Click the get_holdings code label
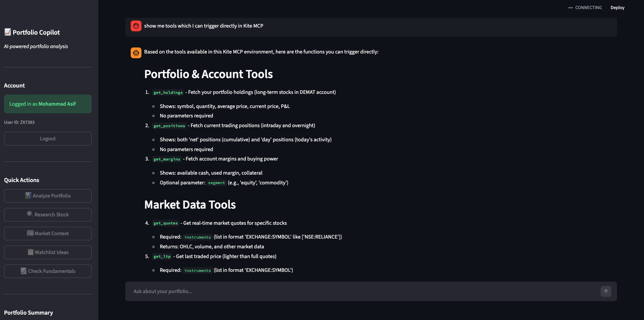The image size is (644, 320). pyautogui.click(x=168, y=92)
